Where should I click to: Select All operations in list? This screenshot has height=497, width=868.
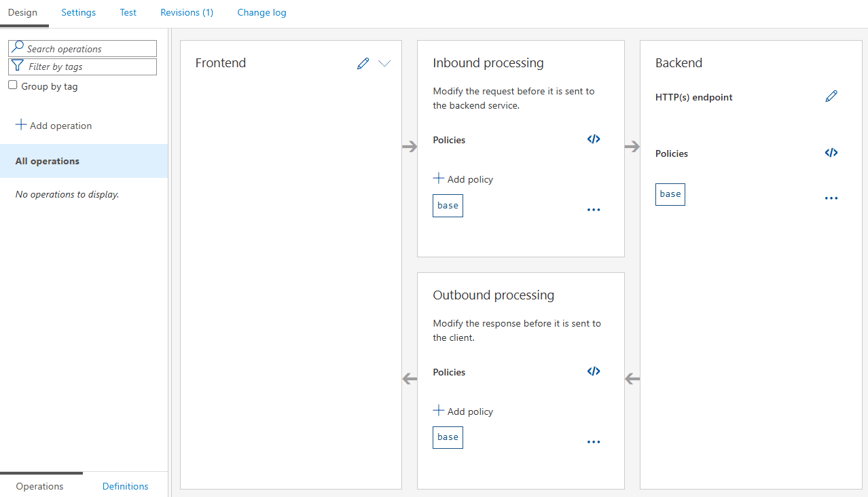pyautogui.click(x=84, y=161)
